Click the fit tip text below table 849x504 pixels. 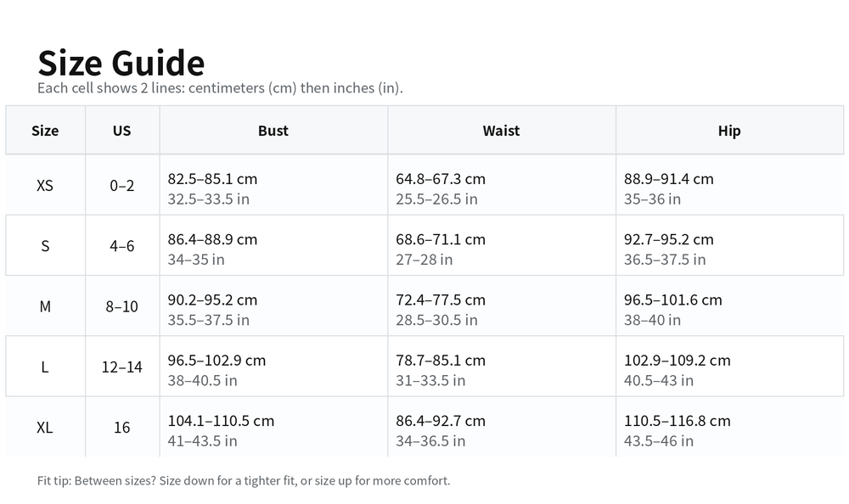(x=244, y=481)
